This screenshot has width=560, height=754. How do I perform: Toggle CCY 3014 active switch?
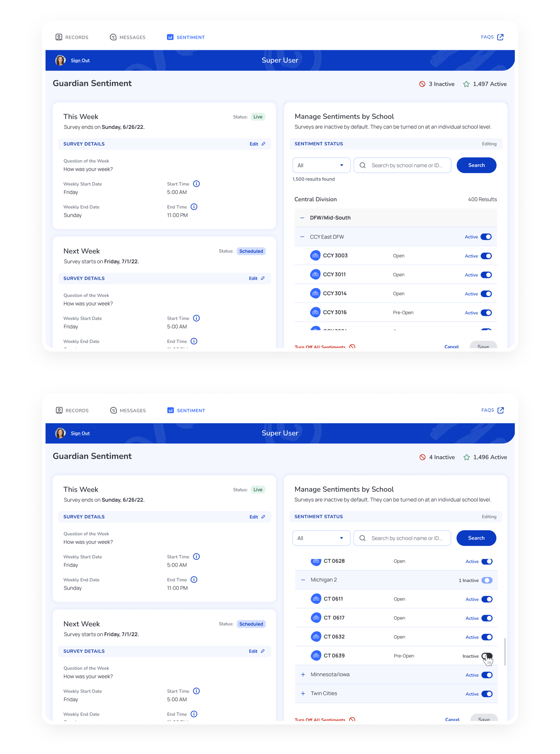(x=486, y=294)
